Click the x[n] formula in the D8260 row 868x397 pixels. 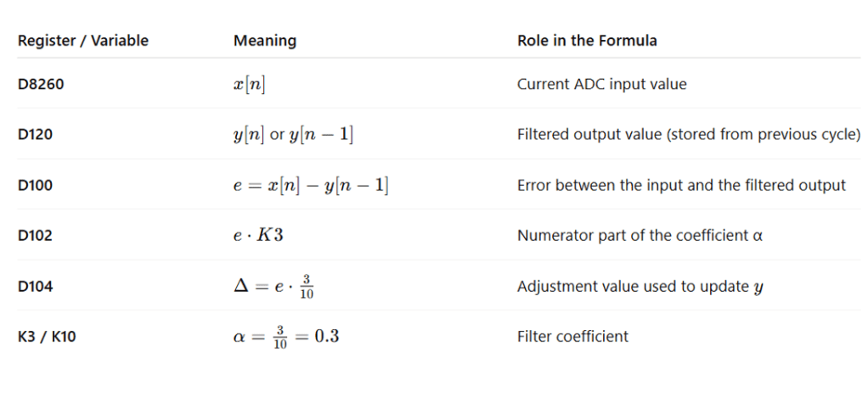[x=254, y=84]
